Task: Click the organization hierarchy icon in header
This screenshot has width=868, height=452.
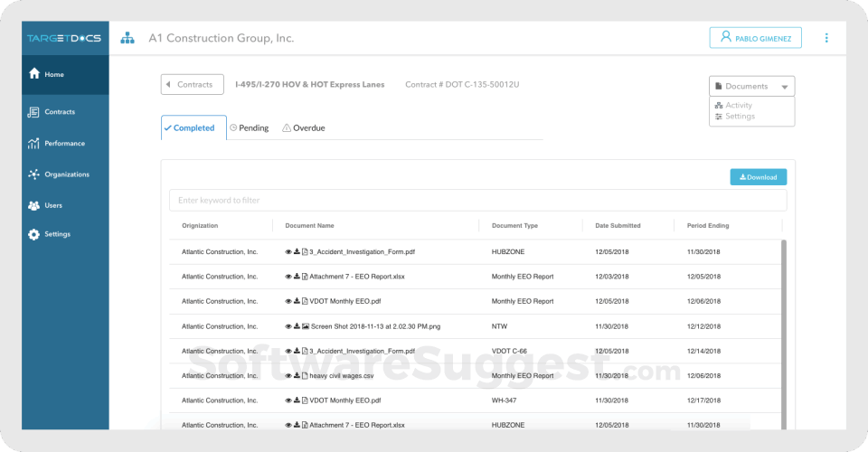Action: pyautogui.click(x=127, y=38)
